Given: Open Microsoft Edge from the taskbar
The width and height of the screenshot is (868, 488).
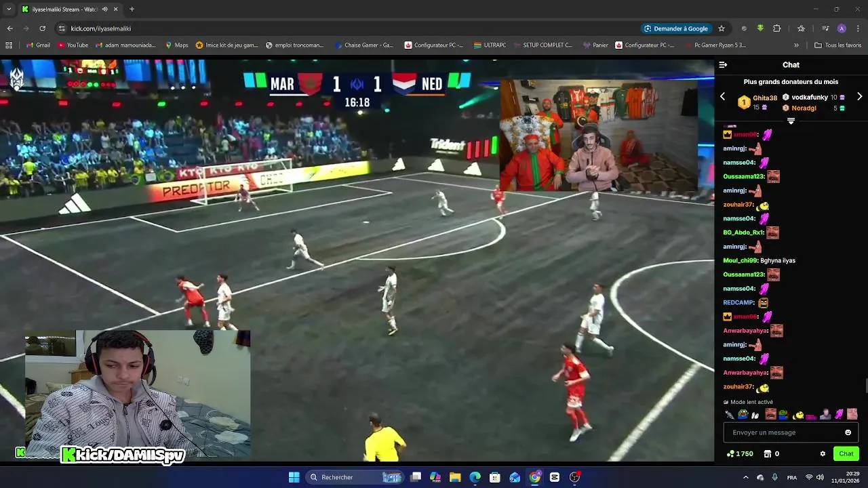Looking at the screenshot, I should [x=475, y=477].
